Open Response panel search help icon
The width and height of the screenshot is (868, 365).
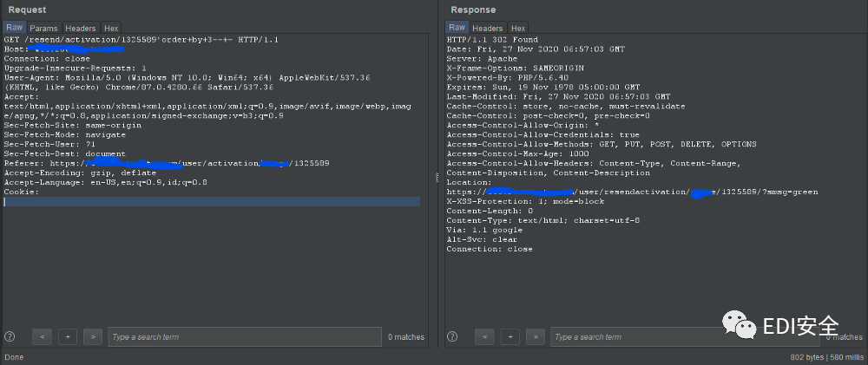coord(452,336)
